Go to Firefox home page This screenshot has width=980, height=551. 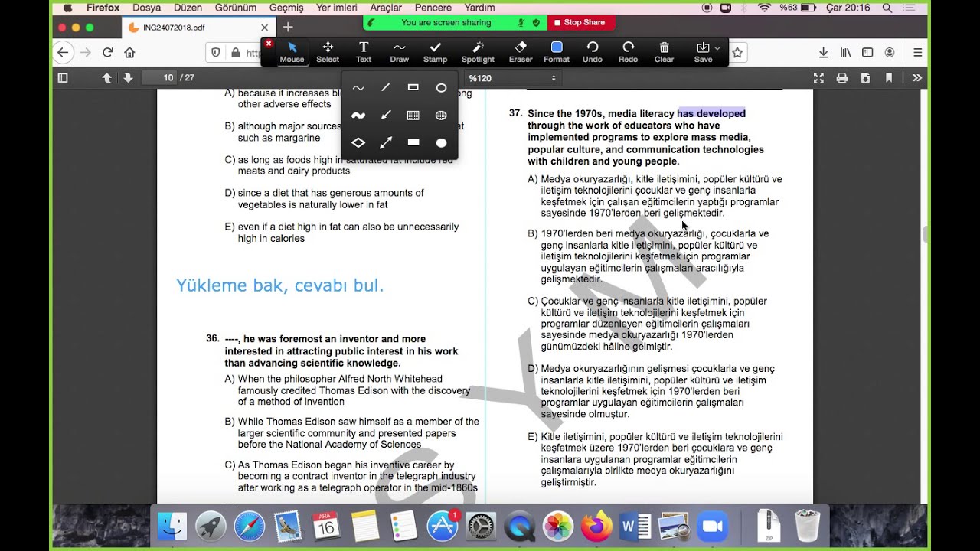point(129,53)
